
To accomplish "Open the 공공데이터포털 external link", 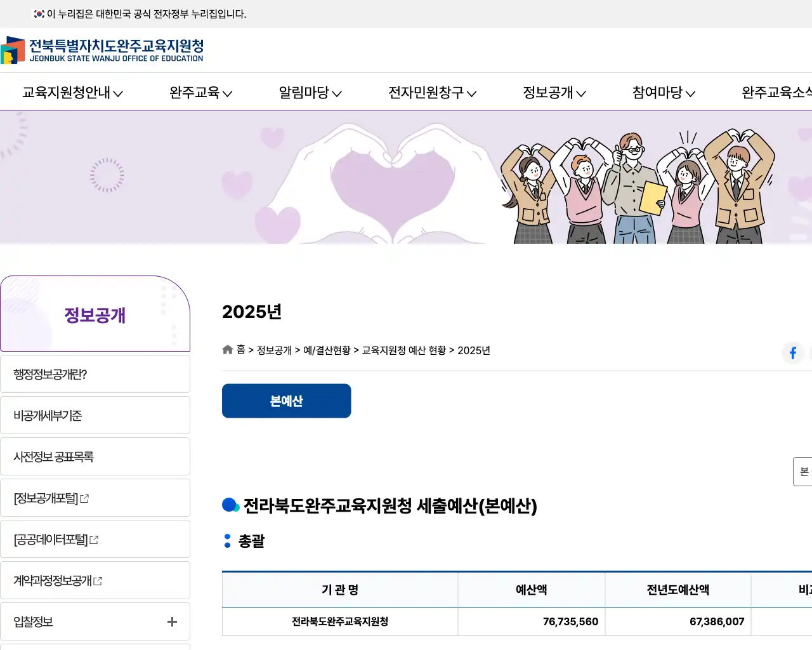I will point(56,540).
